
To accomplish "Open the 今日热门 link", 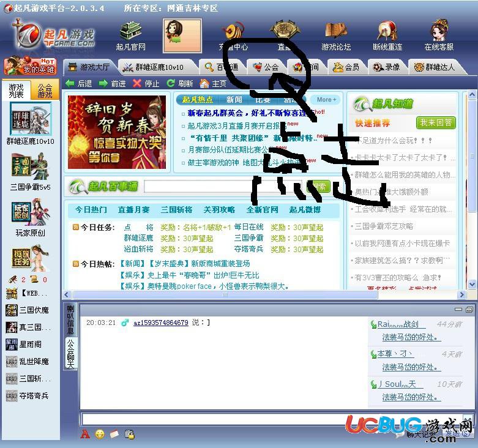I will click(91, 210).
